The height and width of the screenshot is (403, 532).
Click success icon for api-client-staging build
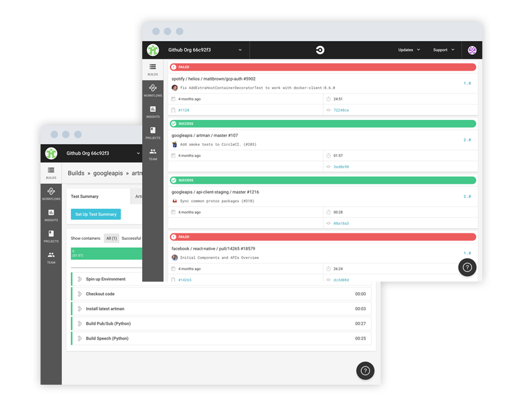pyautogui.click(x=174, y=180)
